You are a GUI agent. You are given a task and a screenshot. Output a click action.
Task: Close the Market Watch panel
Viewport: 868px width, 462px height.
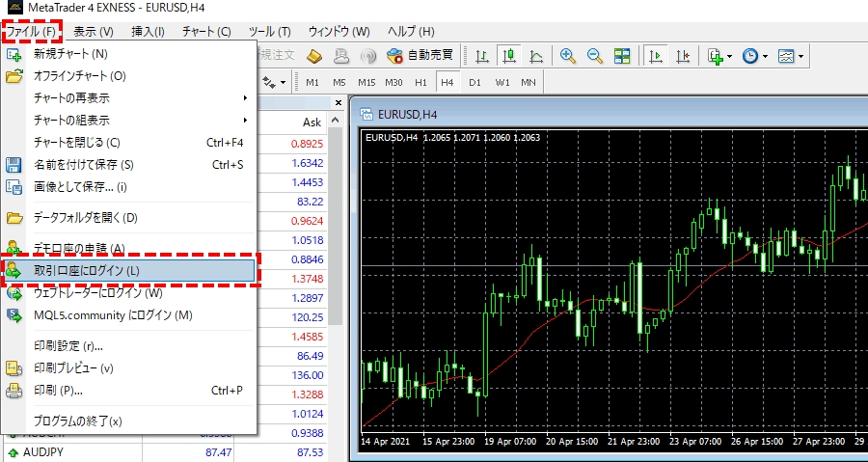click(x=338, y=102)
